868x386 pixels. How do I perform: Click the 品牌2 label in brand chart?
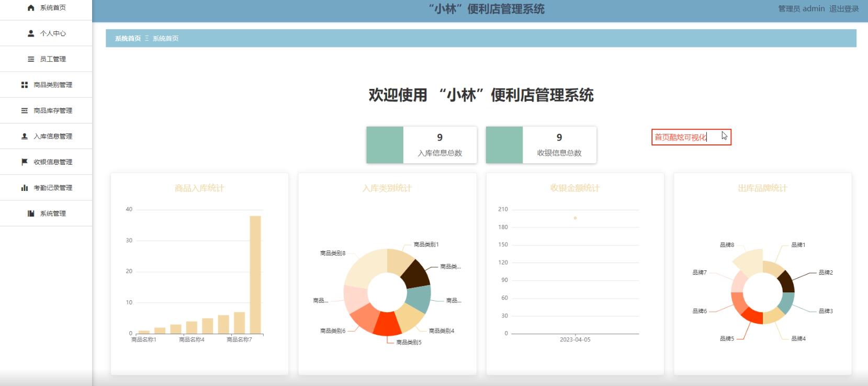[826, 273]
